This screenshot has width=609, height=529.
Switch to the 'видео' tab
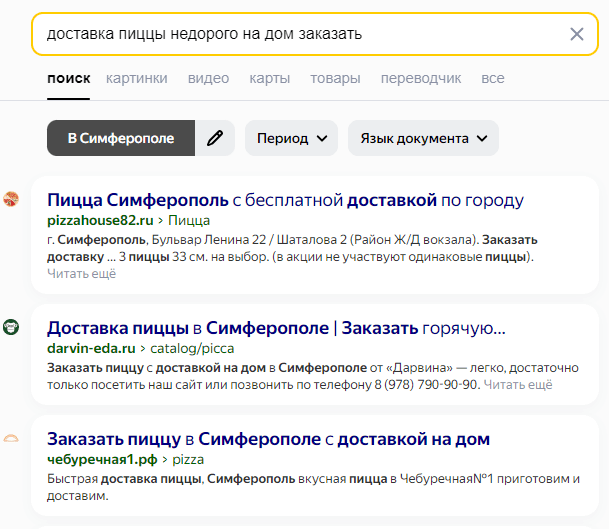coord(208,78)
